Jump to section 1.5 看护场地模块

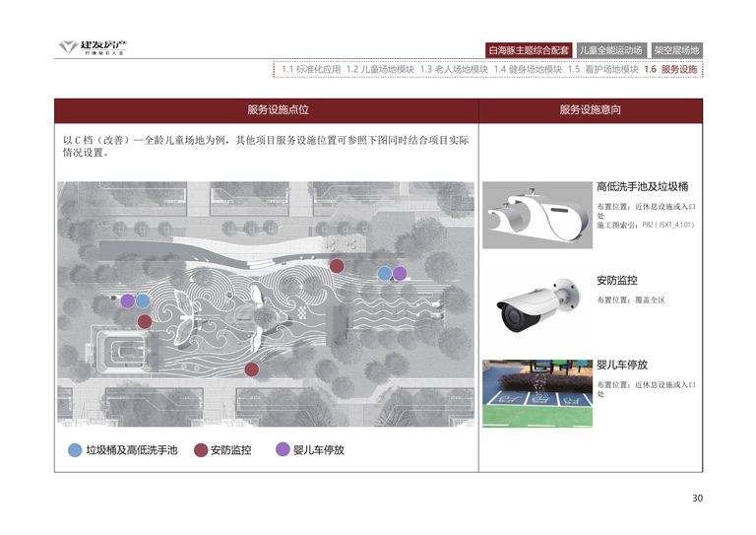602,70
